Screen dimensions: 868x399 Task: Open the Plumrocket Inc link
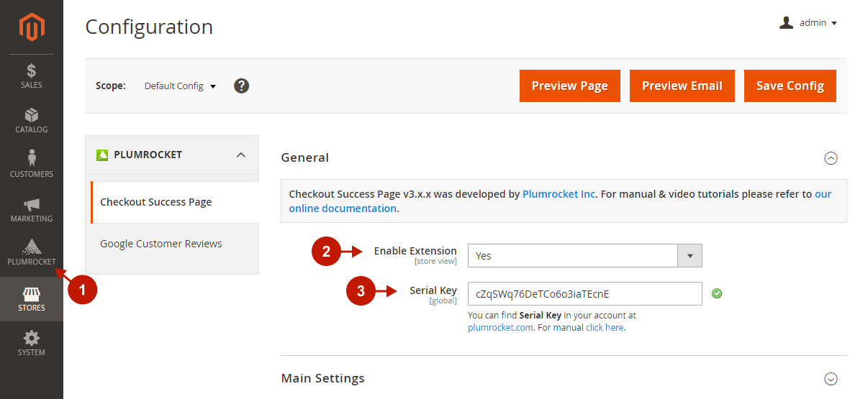point(559,194)
